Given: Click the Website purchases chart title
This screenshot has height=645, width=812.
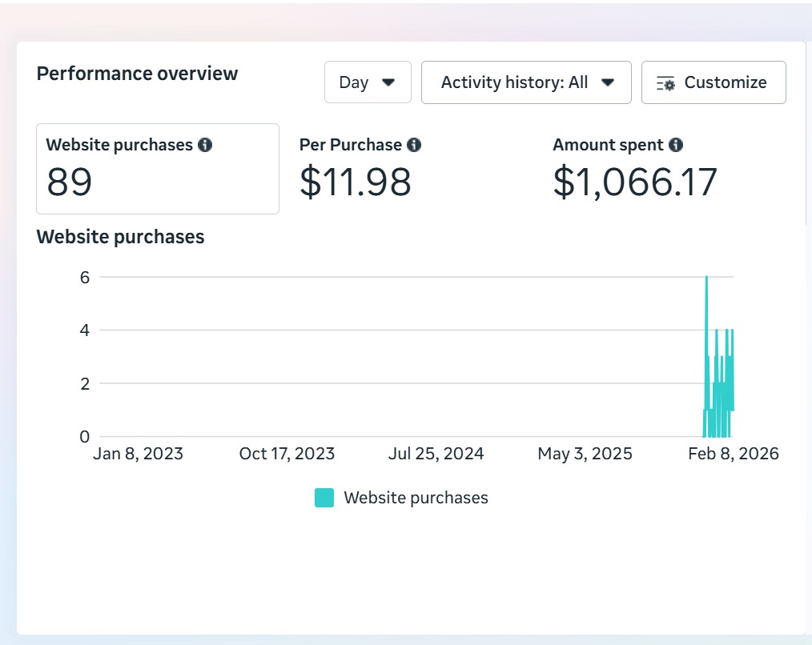Looking at the screenshot, I should 120,237.
